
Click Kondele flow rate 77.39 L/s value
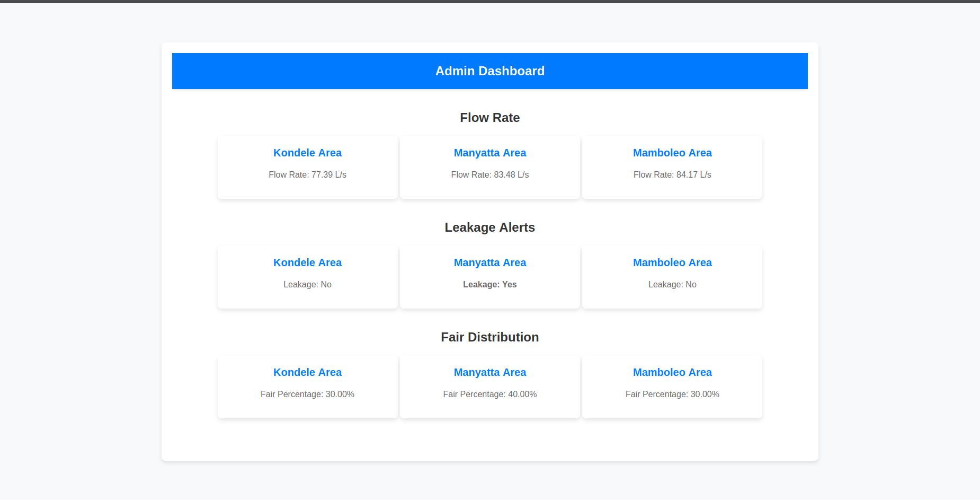point(307,174)
